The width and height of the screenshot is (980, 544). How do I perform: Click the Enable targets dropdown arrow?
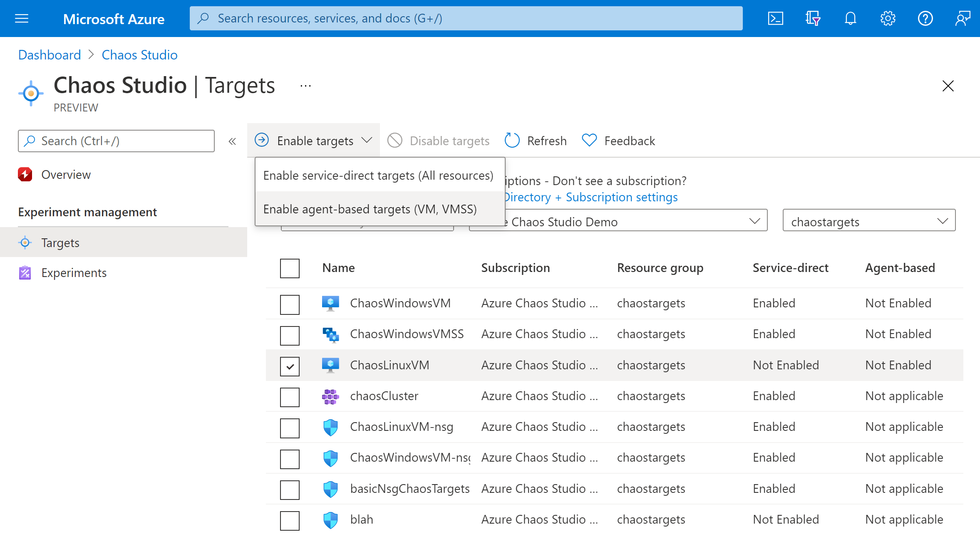tap(367, 141)
